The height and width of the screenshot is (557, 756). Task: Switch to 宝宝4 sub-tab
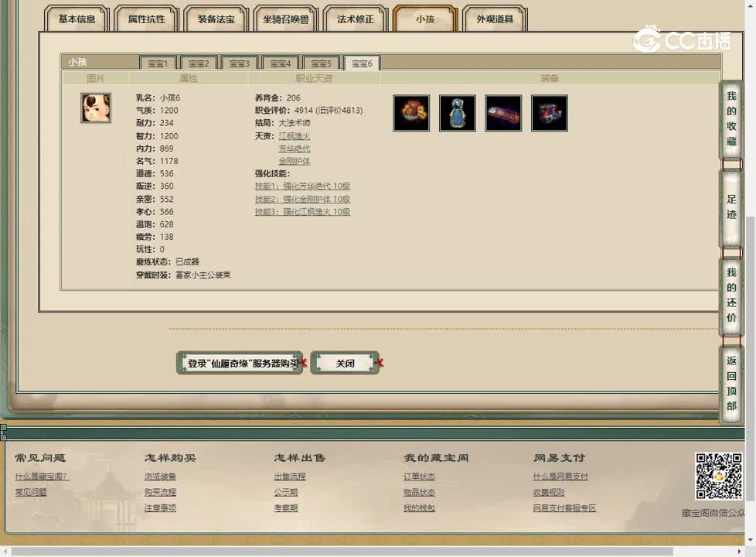pos(280,63)
